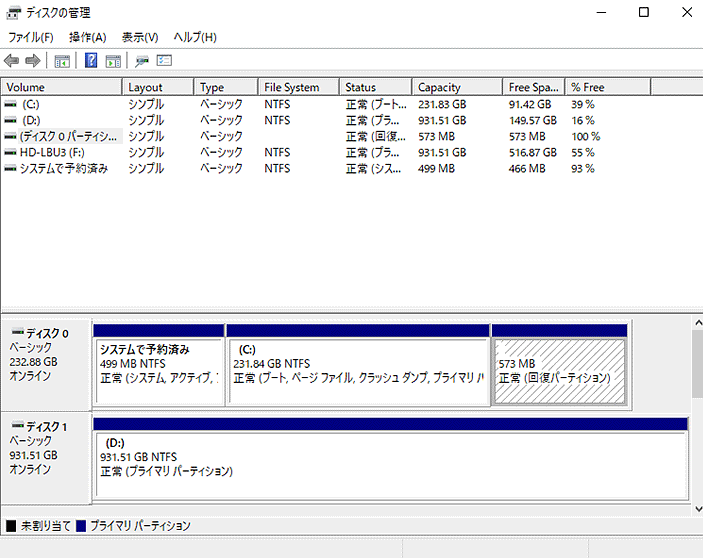Select the 573 MB recovery partition block
This screenshot has width=703, height=558.
click(x=560, y=365)
